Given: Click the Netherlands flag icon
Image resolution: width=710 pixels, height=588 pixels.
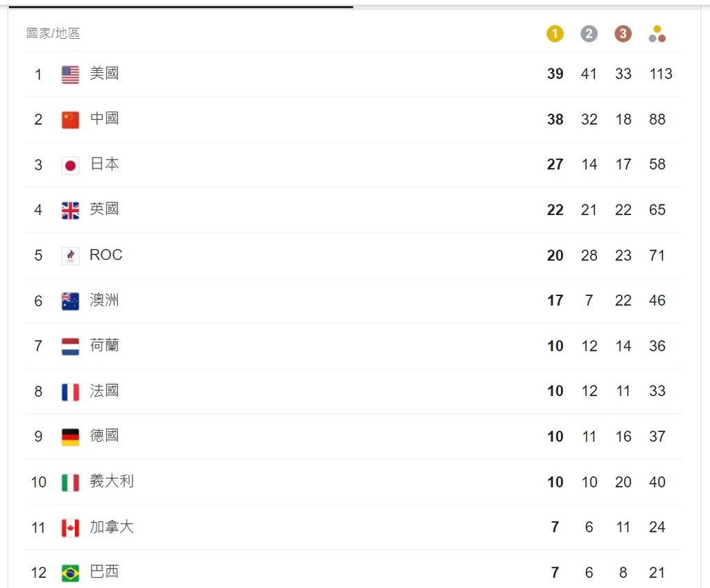Looking at the screenshot, I should tap(70, 346).
